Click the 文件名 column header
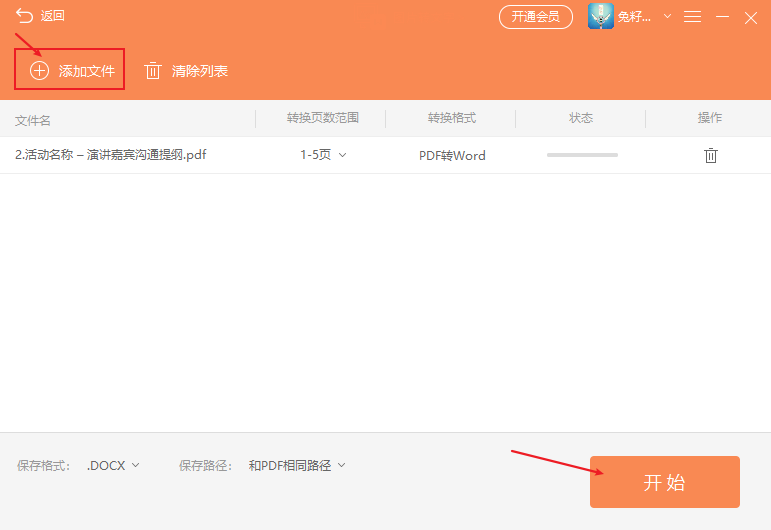 [33, 120]
